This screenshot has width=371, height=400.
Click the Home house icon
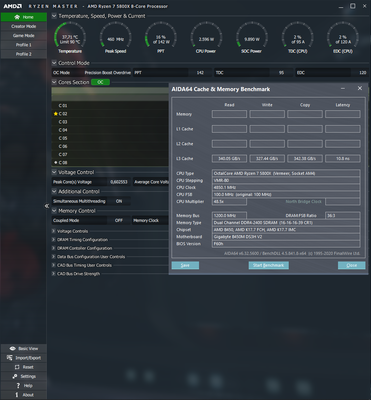17,17
